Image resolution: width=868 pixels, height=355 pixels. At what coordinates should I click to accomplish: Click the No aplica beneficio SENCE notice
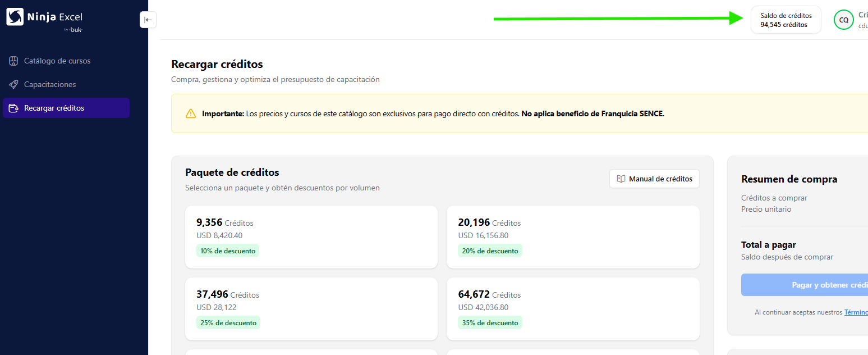(x=593, y=113)
